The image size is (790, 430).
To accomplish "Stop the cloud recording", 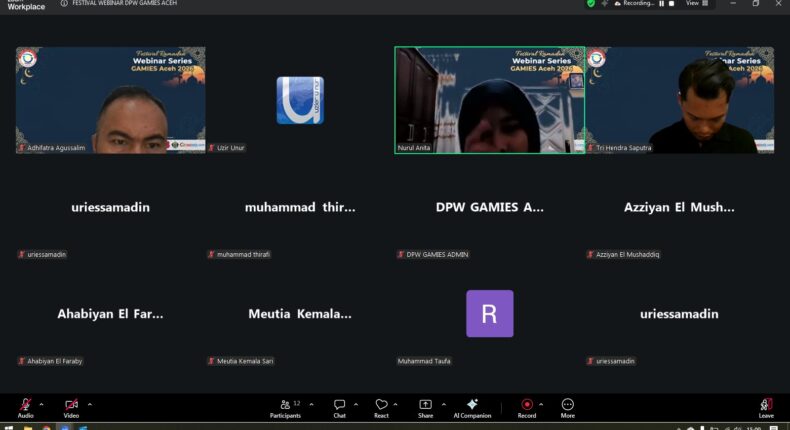I will click(671, 4).
